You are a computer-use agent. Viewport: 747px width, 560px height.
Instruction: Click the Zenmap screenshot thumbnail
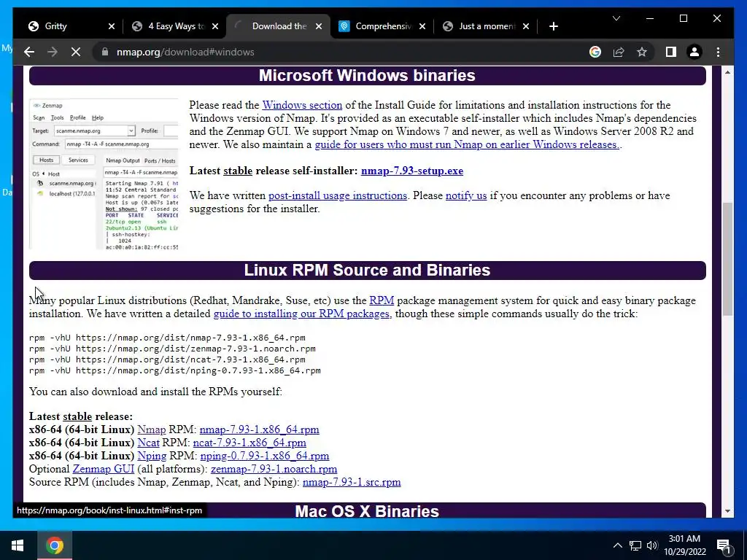click(x=104, y=174)
